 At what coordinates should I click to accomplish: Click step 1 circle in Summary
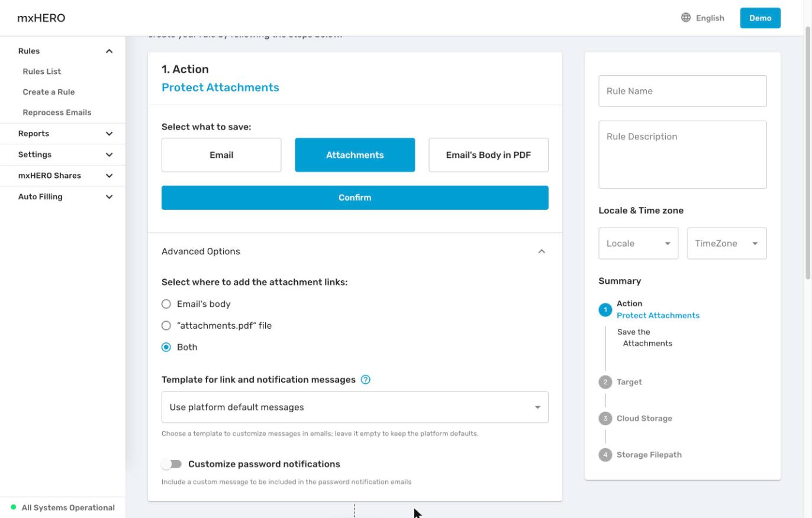click(605, 310)
